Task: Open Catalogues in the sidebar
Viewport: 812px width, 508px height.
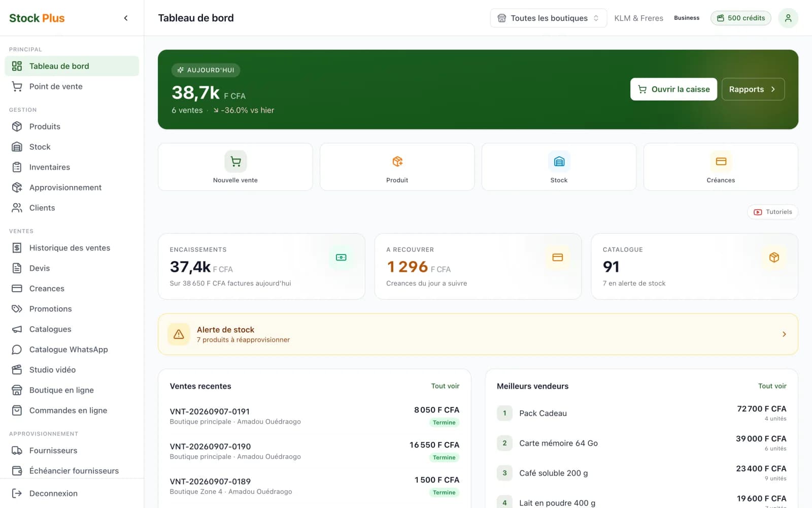Action: pyautogui.click(x=72, y=329)
